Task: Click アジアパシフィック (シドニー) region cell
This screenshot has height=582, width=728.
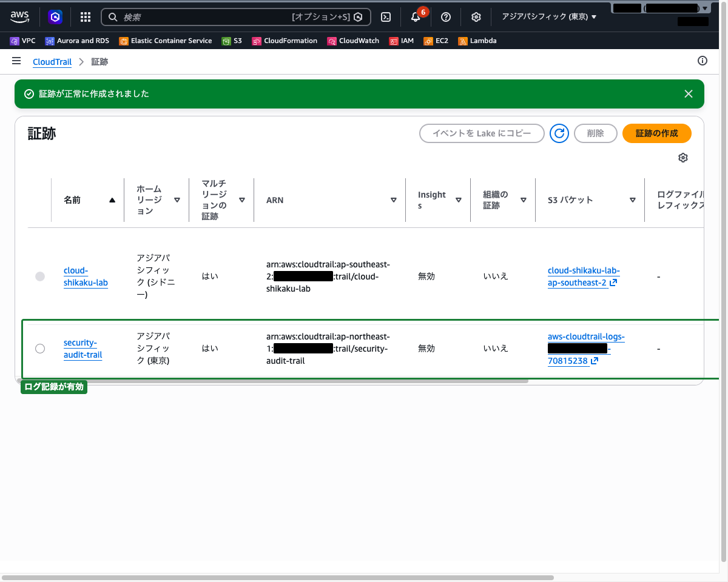Action: pos(156,276)
